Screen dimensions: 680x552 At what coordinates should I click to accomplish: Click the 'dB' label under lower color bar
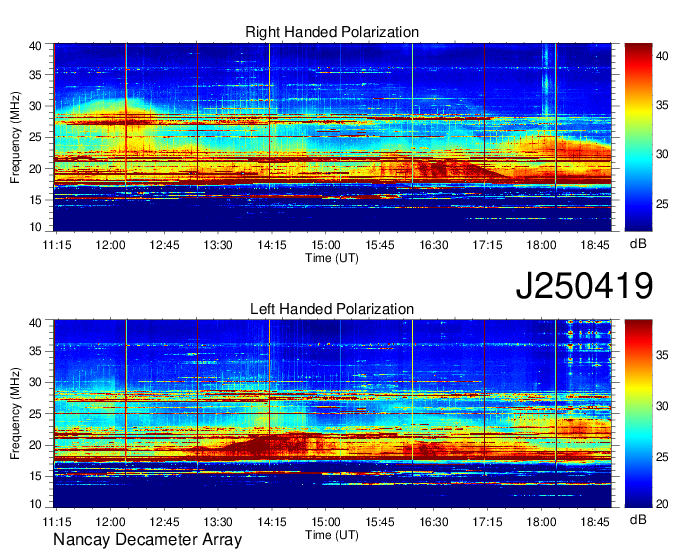click(638, 520)
